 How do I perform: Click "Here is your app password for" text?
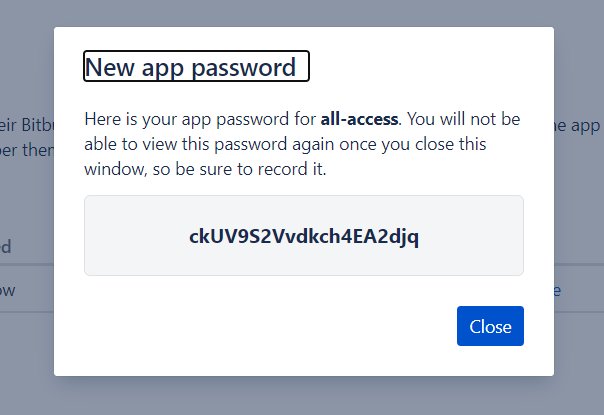tap(200, 119)
